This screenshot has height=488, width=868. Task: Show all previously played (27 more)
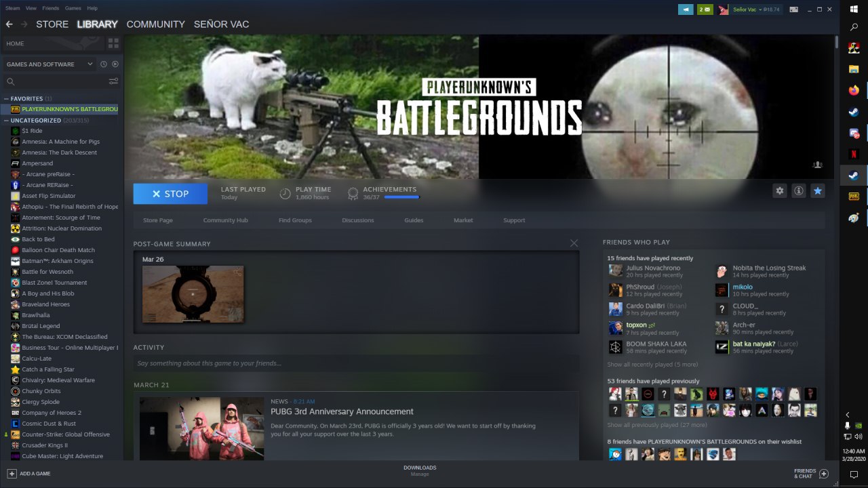(657, 425)
